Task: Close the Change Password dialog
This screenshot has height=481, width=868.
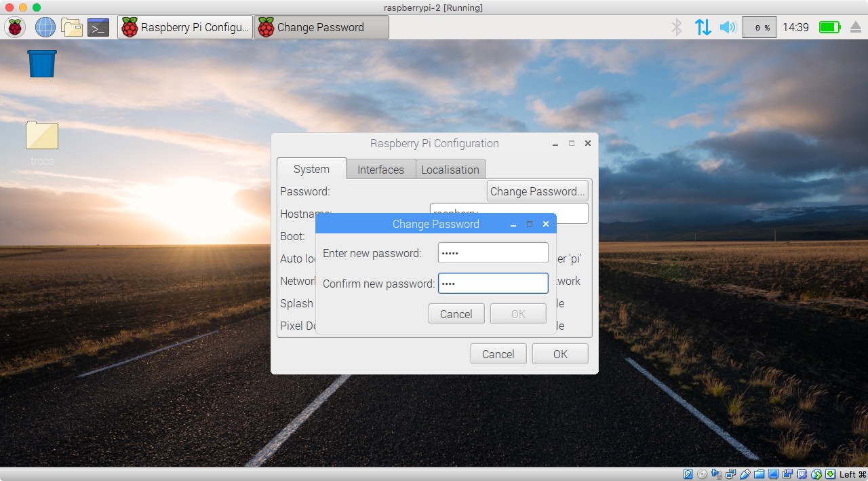Action: click(546, 224)
